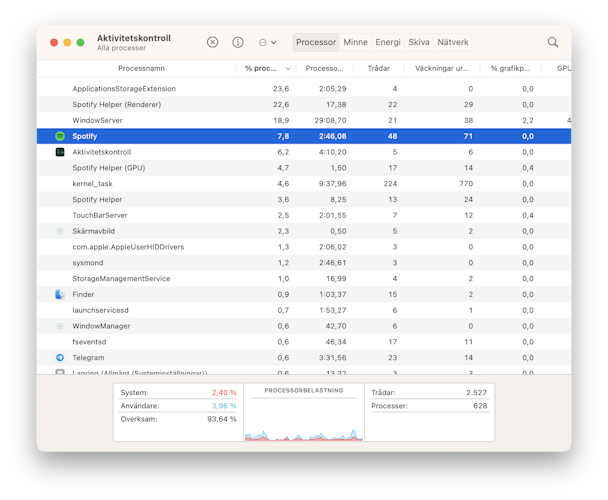Click the Skärmavbild row icon

[x=60, y=231]
